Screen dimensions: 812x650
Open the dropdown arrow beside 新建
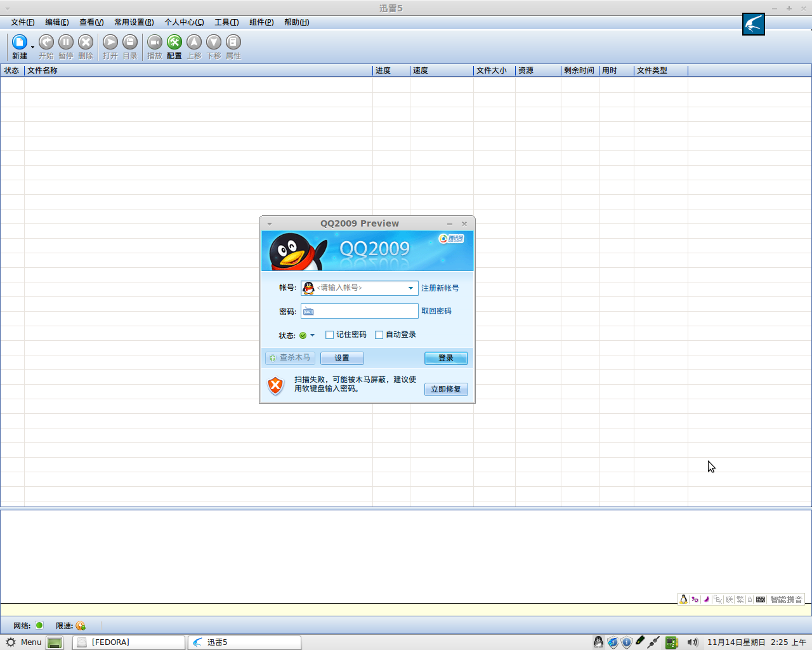tap(32, 47)
